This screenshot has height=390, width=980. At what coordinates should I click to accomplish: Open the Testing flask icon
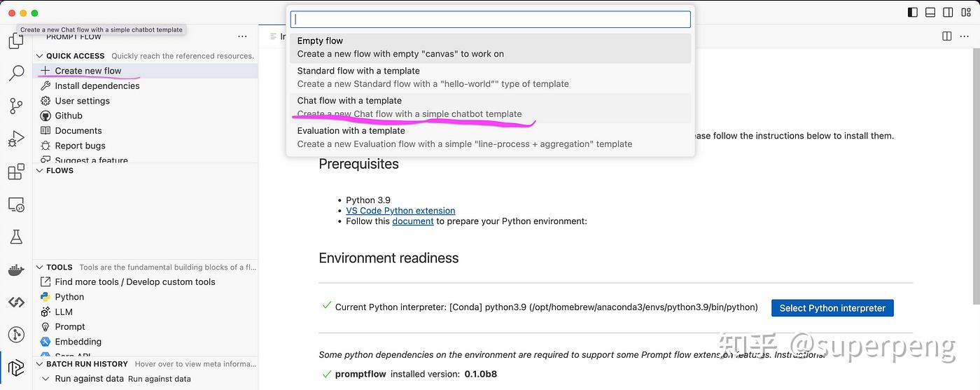15,237
